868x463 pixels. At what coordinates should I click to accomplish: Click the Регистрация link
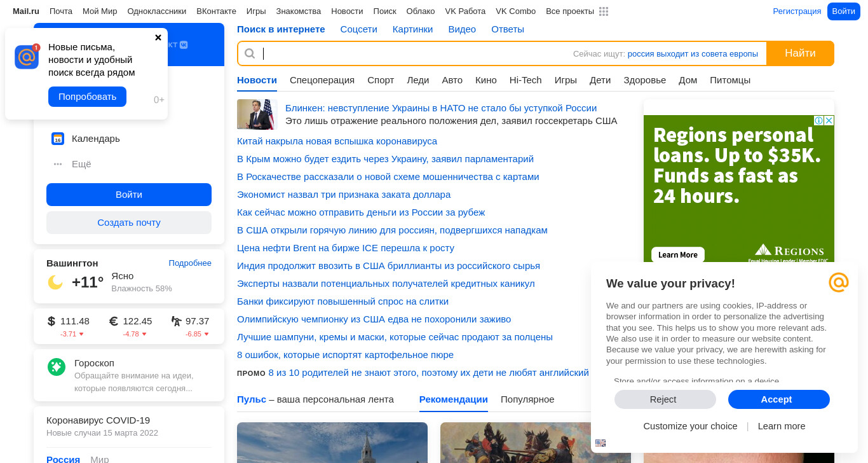797,11
